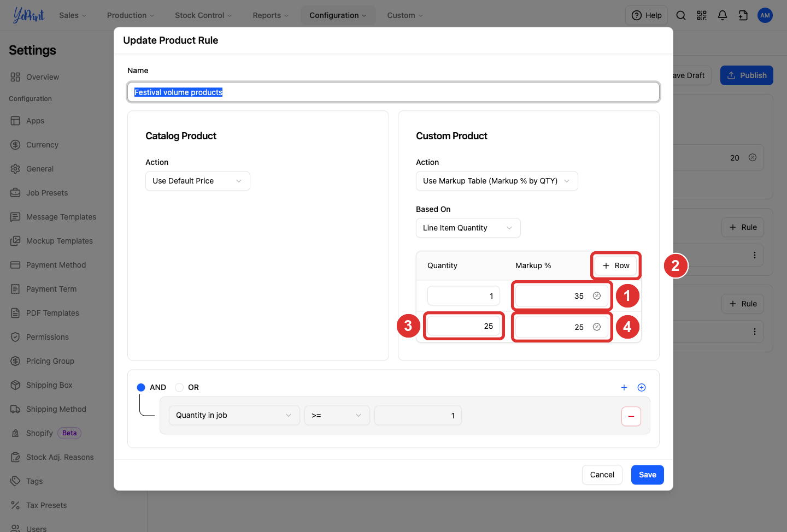Click the Cancel button
Screen dimensions: 787x532
[x=602, y=475]
